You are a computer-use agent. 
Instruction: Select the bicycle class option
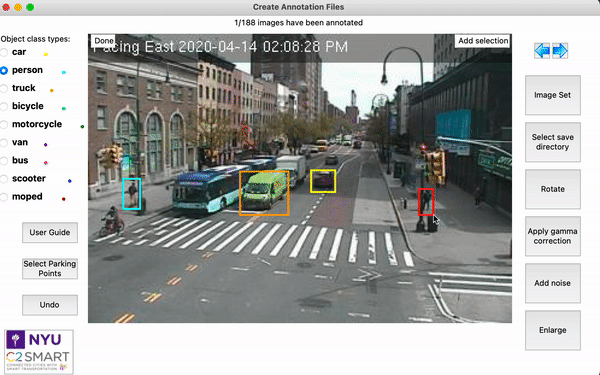pos(4,106)
